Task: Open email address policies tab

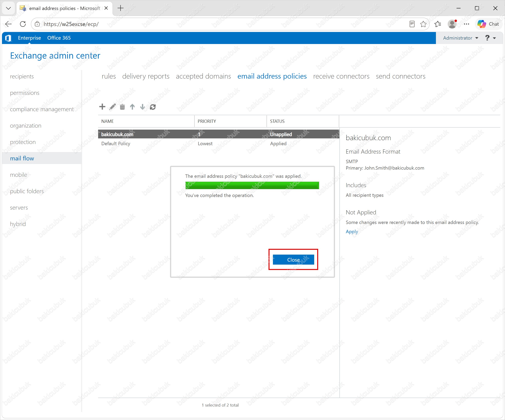Action: pos(272,76)
